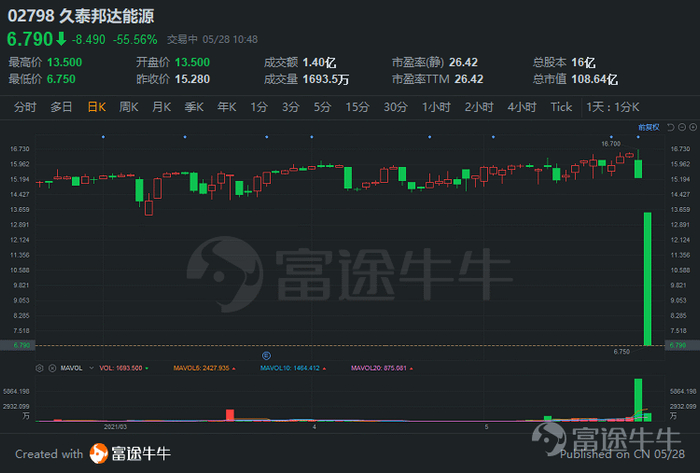Screen dimensions: 700x473
Task: Click the MAVOL10: 1464.412 readout
Action: click(290, 368)
